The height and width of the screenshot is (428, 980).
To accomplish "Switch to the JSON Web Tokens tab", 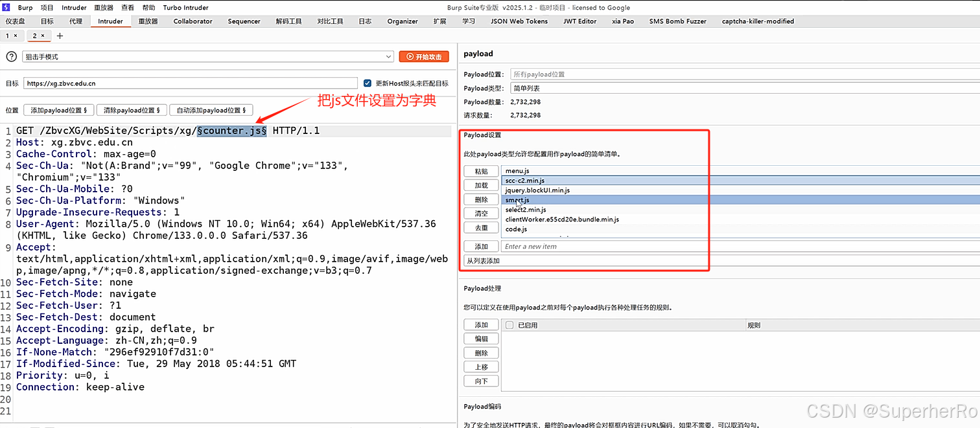I will pos(519,21).
